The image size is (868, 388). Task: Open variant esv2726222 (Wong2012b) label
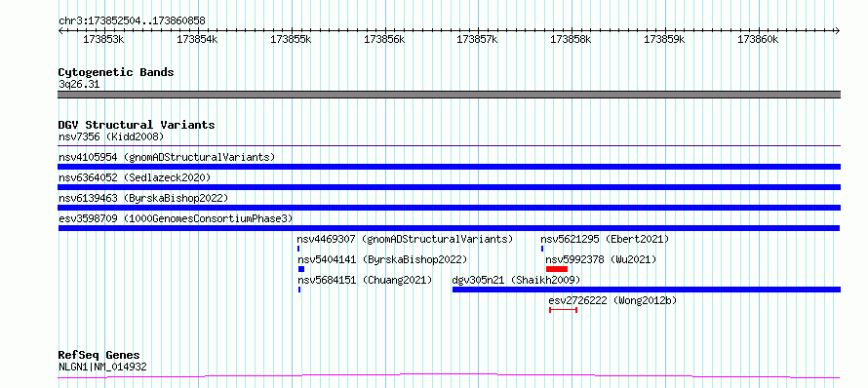(x=612, y=300)
